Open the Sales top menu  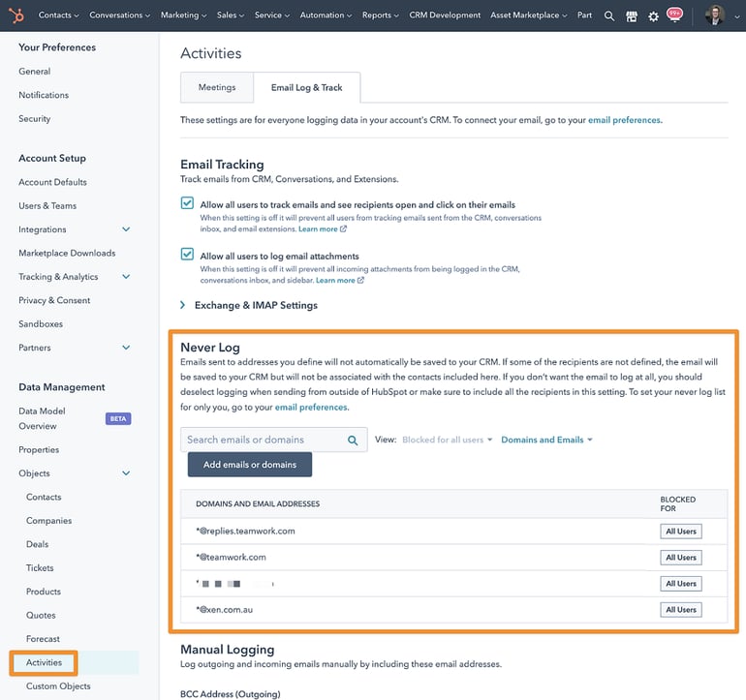231,15
